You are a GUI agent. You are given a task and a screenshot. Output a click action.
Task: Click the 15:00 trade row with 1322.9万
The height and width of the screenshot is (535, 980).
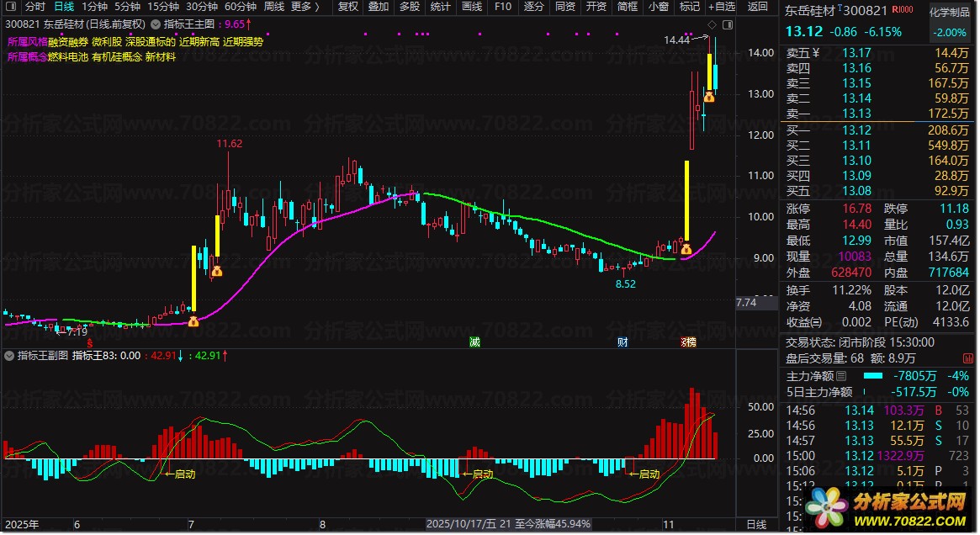point(877,456)
